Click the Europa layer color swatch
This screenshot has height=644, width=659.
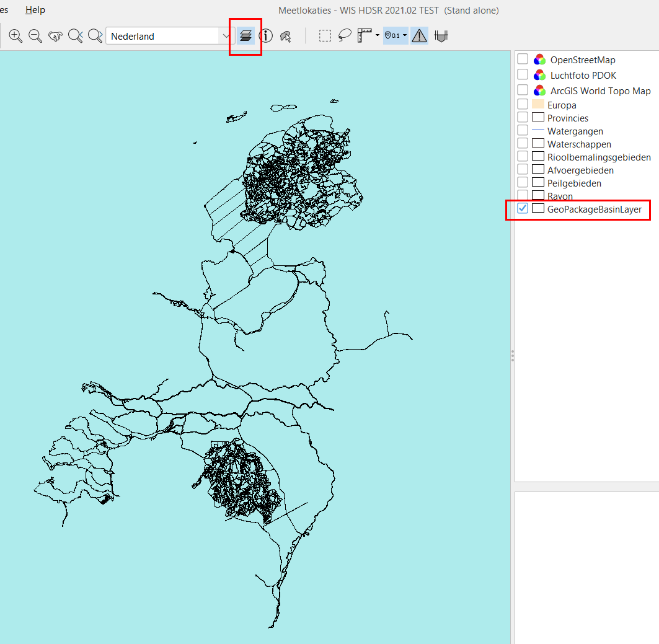(538, 105)
